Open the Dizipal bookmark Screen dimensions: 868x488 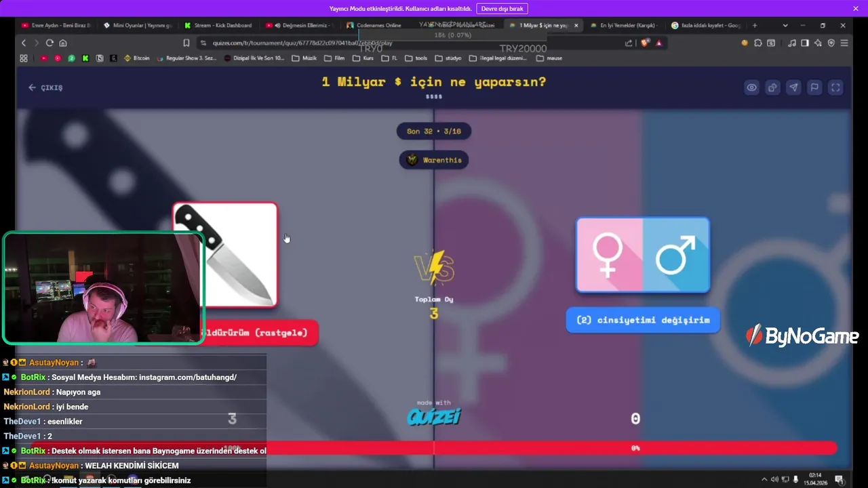[x=255, y=58]
